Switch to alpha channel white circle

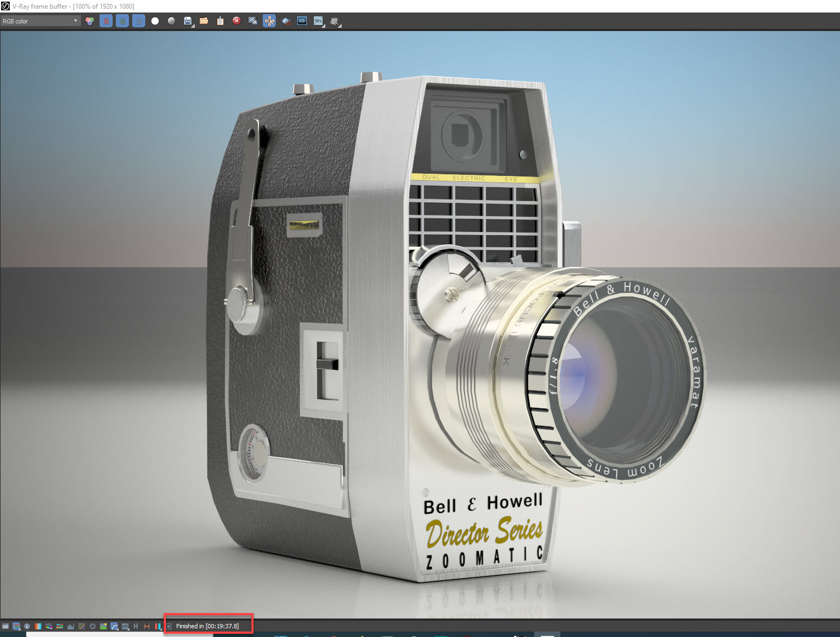[x=155, y=21]
